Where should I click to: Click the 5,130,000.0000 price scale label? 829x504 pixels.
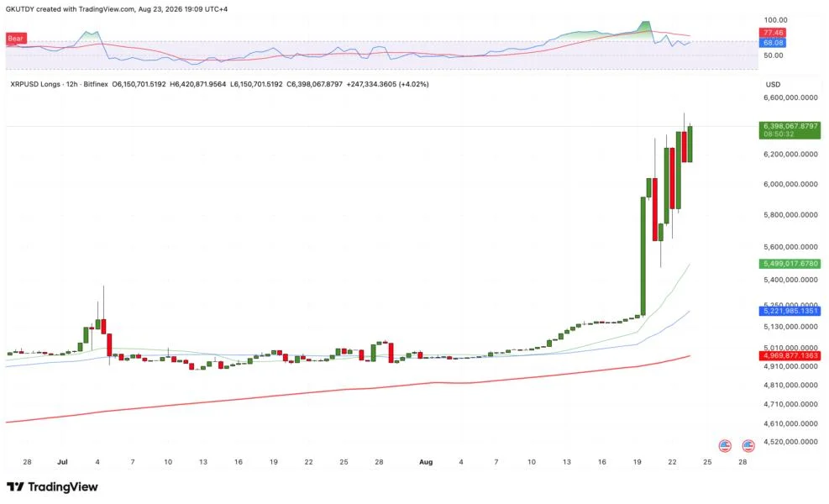tap(790, 327)
